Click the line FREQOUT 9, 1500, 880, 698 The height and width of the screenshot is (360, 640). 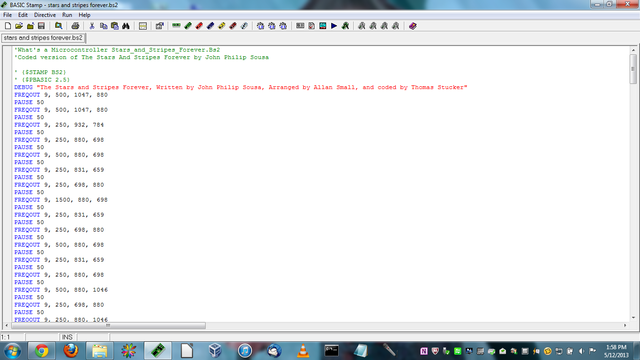61,200
